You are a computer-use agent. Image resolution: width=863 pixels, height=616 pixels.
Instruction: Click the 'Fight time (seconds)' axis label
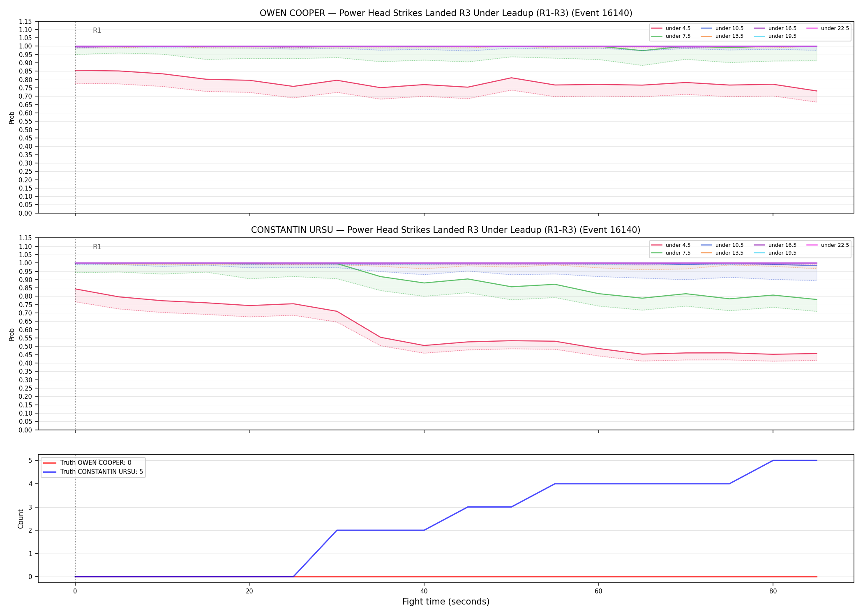tap(446, 602)
